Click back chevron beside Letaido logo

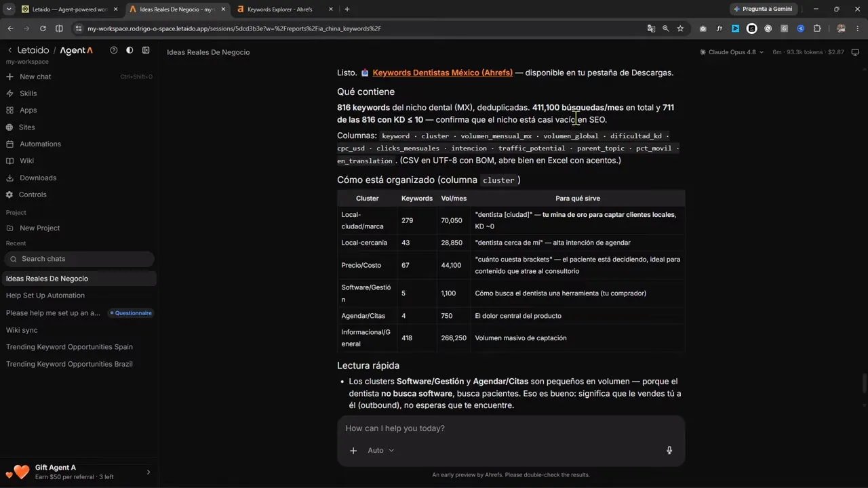point(10,51)
